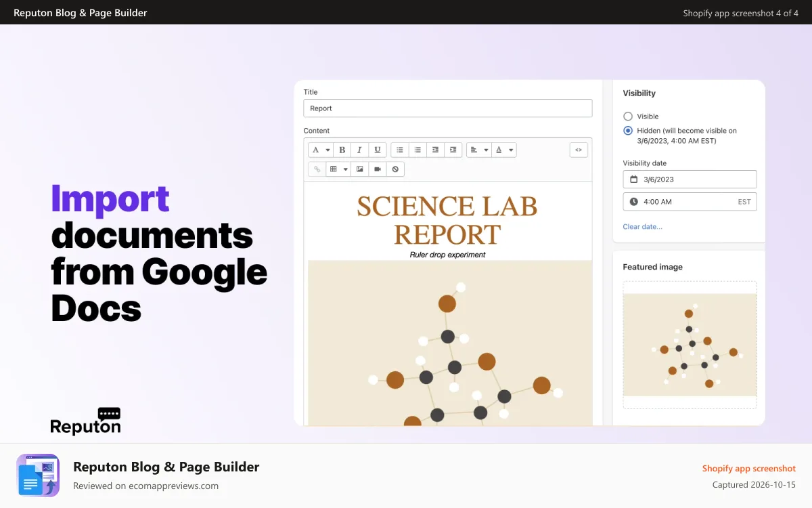Click the molecule image in editor content

click(450, 343)
